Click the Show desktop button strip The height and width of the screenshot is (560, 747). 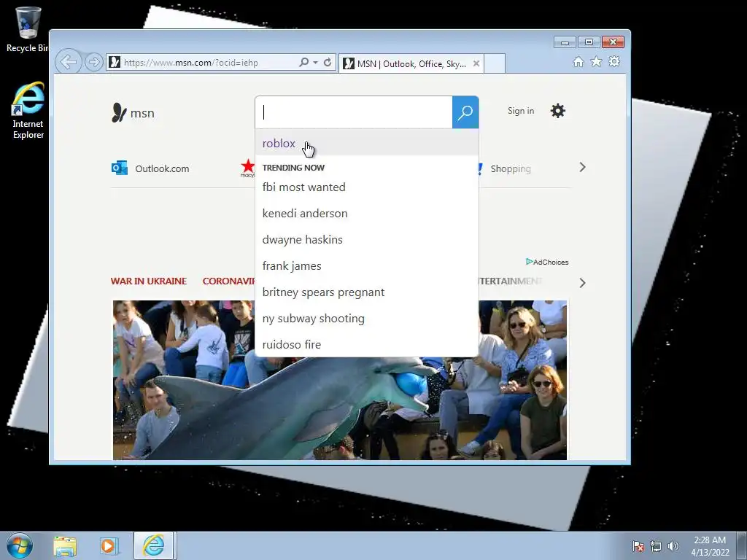741,545
